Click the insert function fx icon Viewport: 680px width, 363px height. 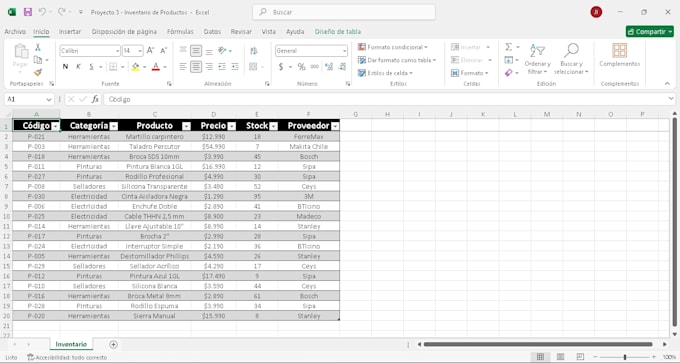coord(95,99)
